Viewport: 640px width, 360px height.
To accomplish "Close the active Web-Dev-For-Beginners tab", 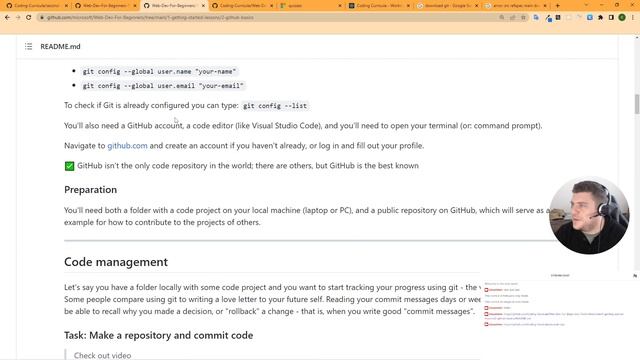I will tap(203, 6).
